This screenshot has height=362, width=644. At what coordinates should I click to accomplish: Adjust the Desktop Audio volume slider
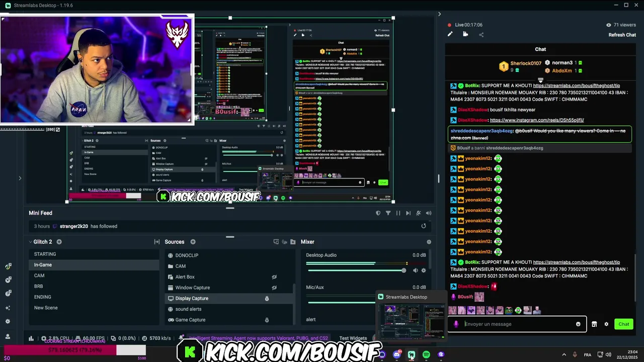pyautogui.click(x=355, y=270)
